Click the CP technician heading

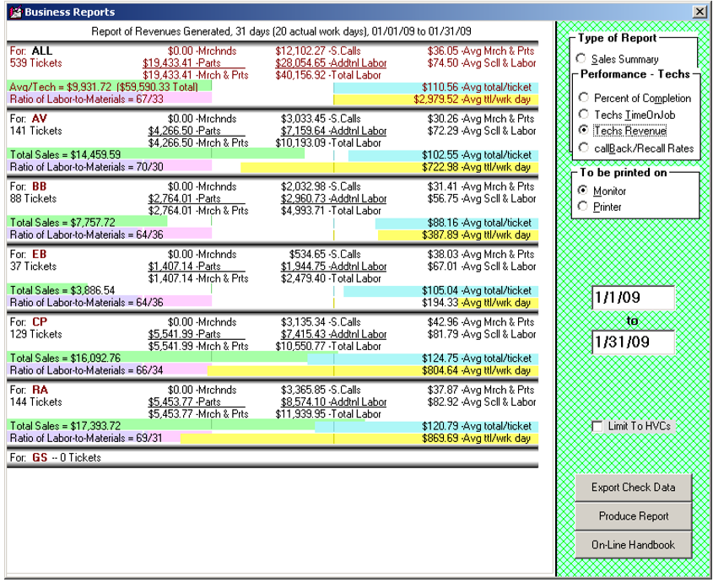[40, 321]
